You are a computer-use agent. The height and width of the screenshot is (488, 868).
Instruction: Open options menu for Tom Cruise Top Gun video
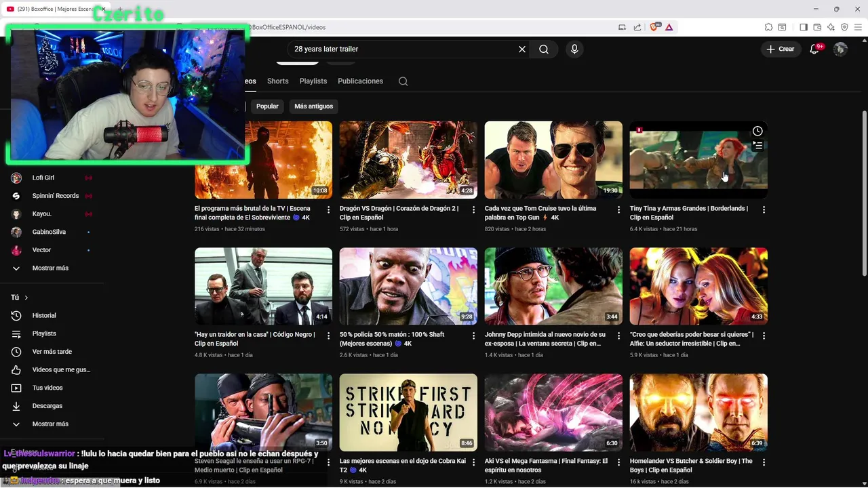coord(618,209)
